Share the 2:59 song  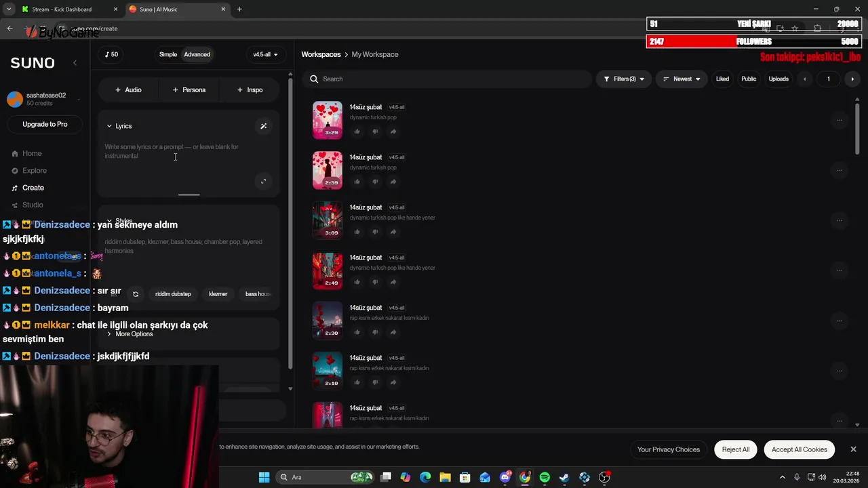393,182
